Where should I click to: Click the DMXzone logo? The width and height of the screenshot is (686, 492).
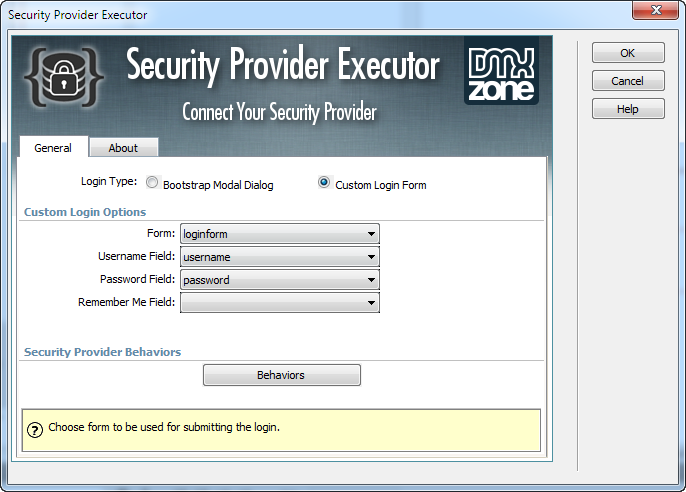pyautogui.click(x=501, y=70)
